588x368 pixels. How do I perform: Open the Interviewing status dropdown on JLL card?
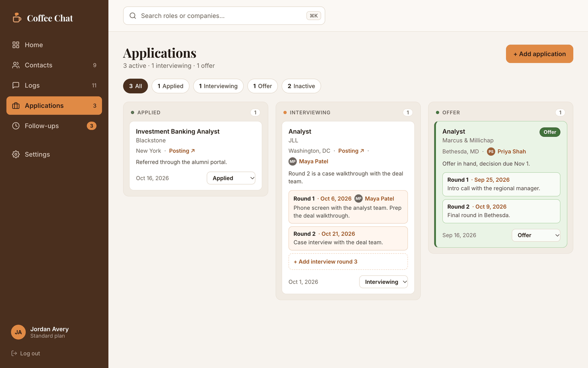tap(383, 282)
